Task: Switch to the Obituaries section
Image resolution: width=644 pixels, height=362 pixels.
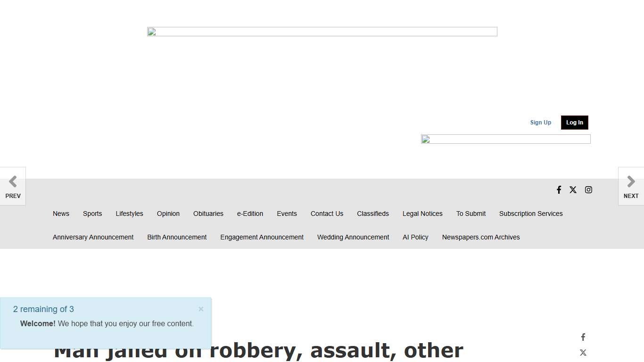Action: 208,214
